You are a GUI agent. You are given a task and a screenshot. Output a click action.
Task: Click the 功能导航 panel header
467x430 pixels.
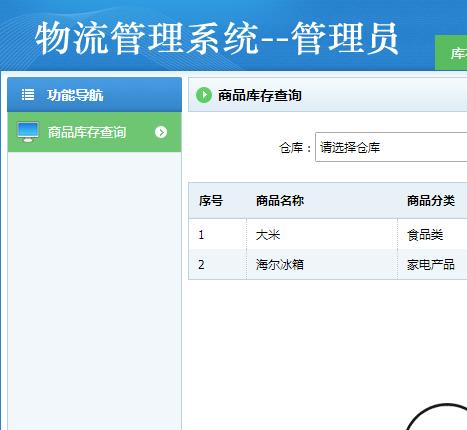(95, 95)
